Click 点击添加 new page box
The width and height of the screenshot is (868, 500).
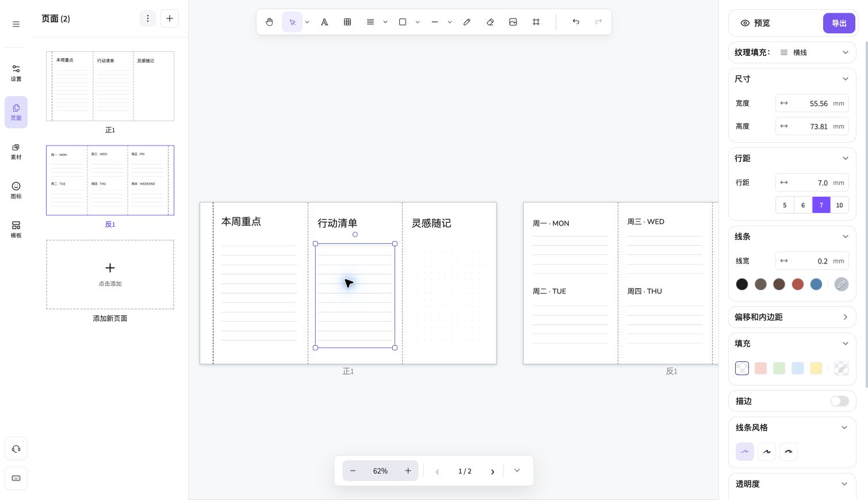coord(110,274)
